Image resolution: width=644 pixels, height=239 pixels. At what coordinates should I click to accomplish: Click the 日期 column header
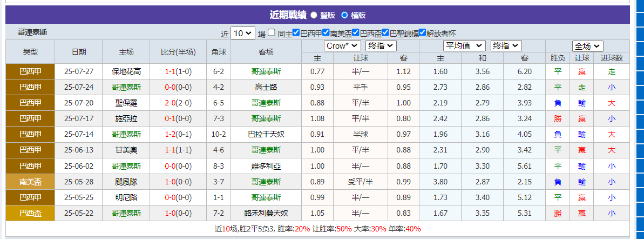79,52
